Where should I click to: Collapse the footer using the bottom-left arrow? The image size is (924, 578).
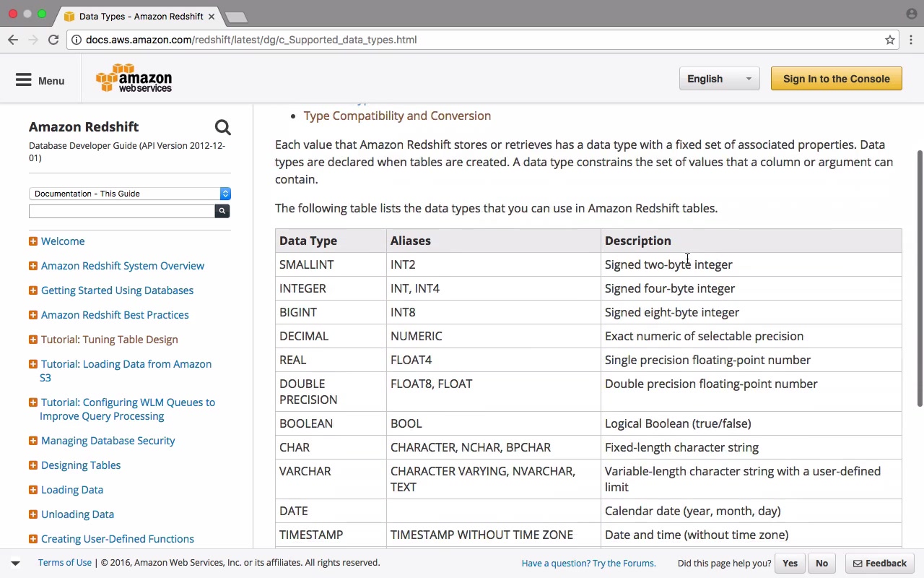tap(15, 563)
